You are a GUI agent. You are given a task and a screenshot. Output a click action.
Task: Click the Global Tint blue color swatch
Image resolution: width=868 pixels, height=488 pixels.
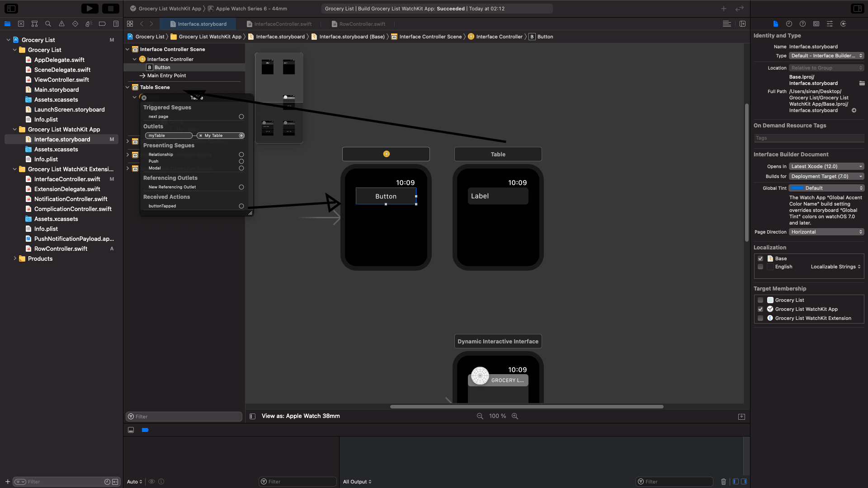797,188
